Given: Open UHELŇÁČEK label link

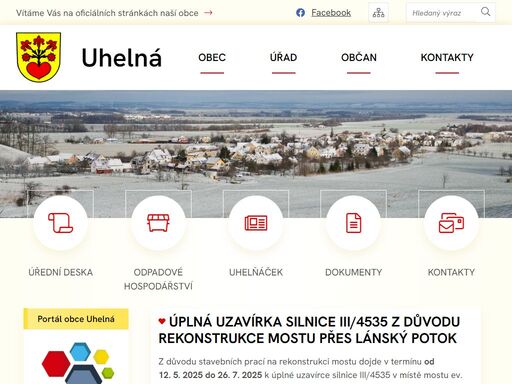Looking at the screenshot, I should [256, 272].
